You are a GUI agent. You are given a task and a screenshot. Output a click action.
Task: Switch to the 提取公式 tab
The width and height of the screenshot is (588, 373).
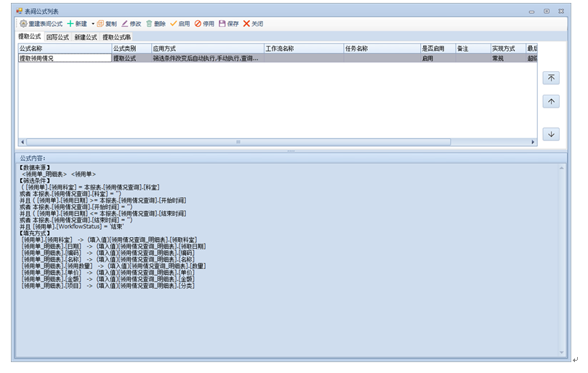(x=30, y=36)
